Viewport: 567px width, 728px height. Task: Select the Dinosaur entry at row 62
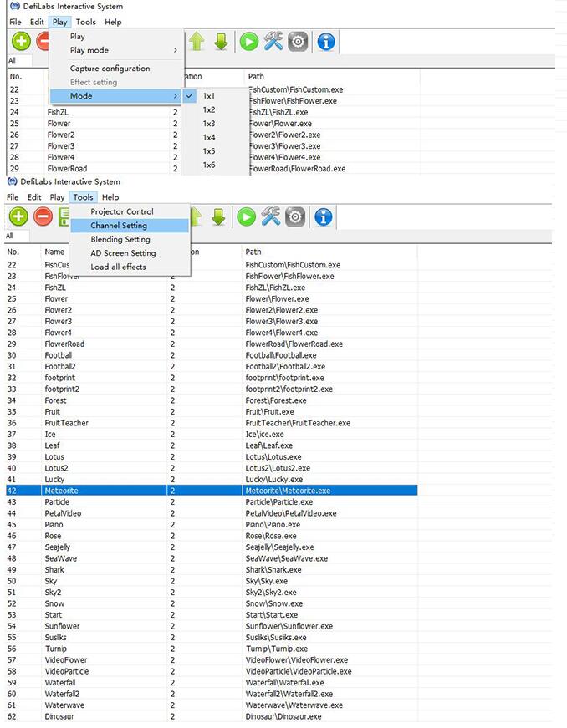[62, 716]
